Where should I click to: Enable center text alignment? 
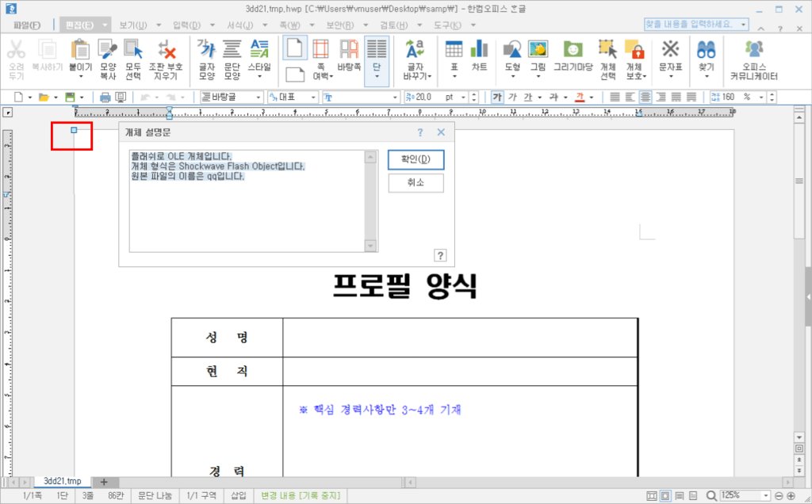pyautogui.click(x=645, y=97)
